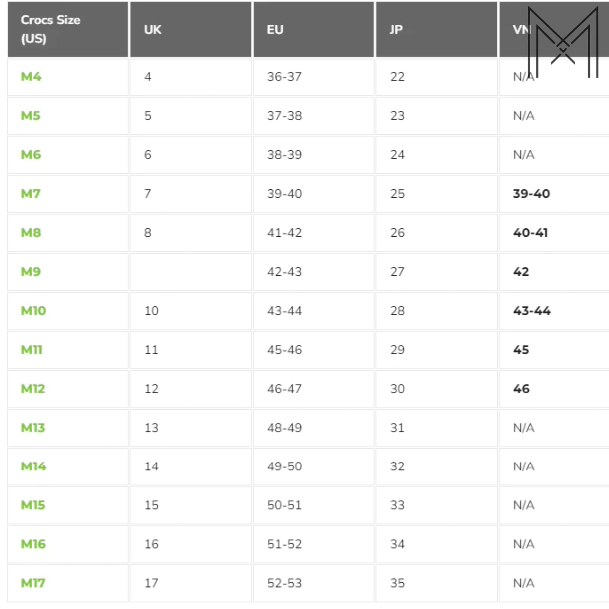The width and height of the screenshot is (609, 609).
Task: Click the EU value 41-42
Action: (x=284, y=233)
